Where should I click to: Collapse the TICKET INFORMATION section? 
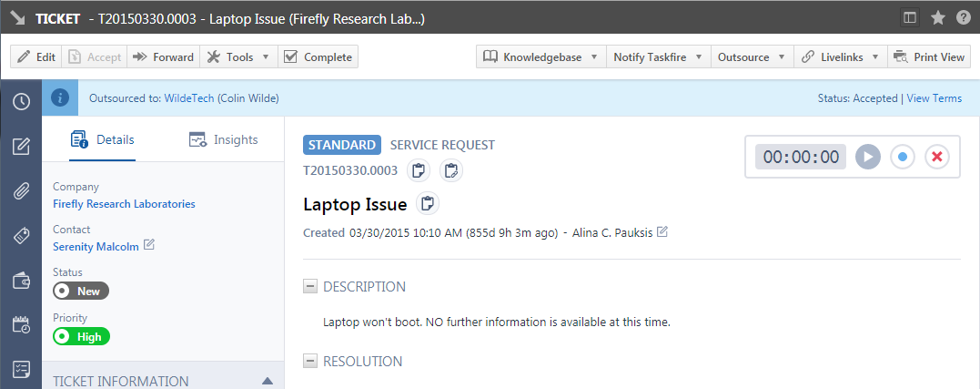267,381
